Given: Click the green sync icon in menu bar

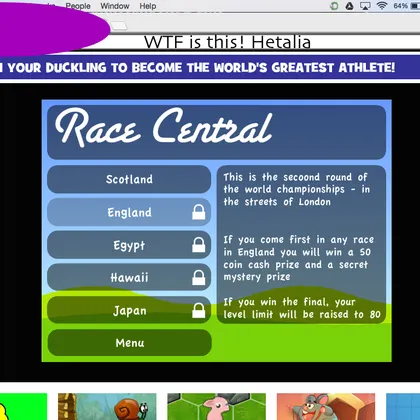Looking at the screenshot, I should [334, 6].
